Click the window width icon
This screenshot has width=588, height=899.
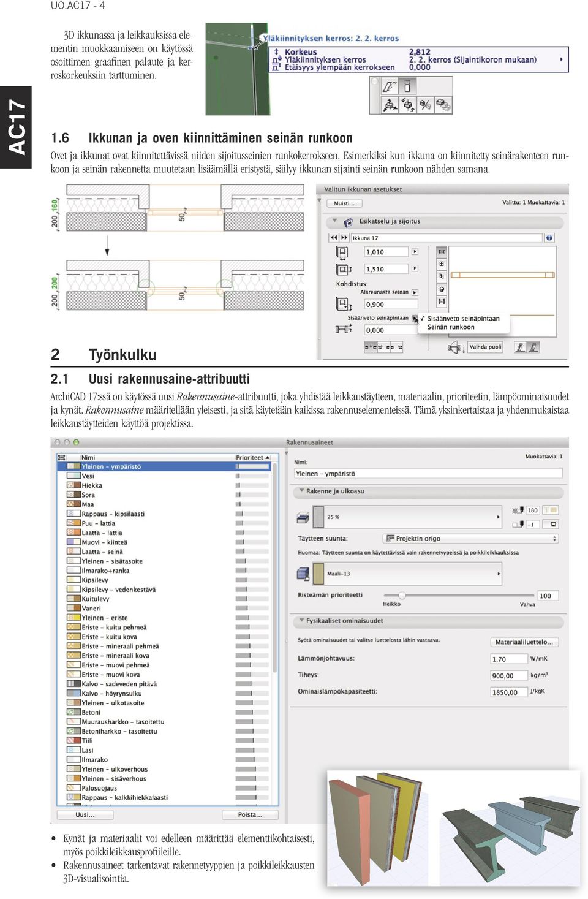coord(342,252)
